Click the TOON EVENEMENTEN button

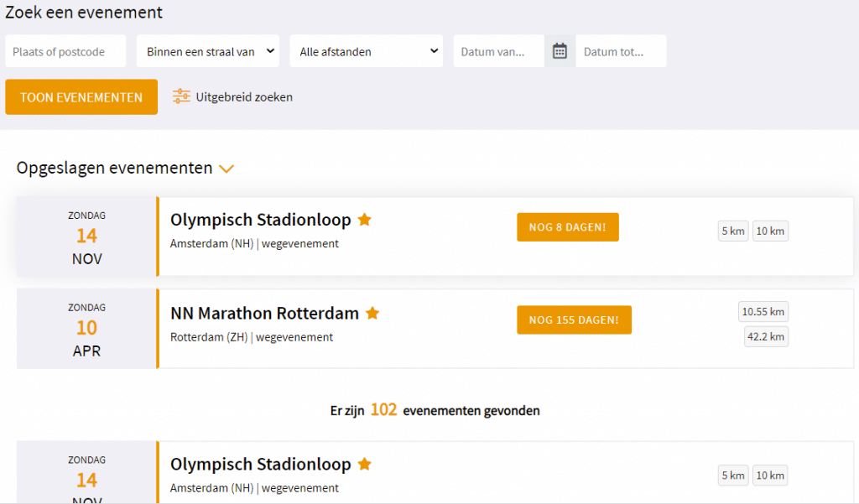pos(81,97)
